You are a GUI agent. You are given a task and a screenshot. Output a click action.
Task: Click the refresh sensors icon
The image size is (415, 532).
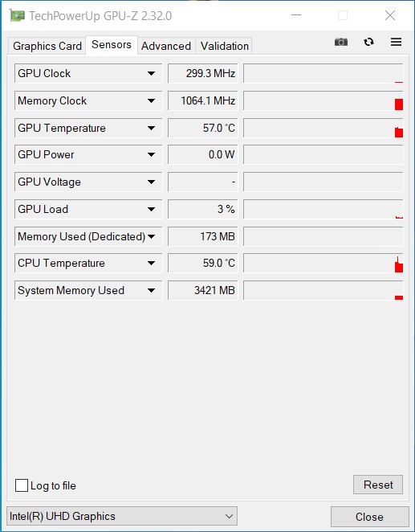[x=369, y=42]
